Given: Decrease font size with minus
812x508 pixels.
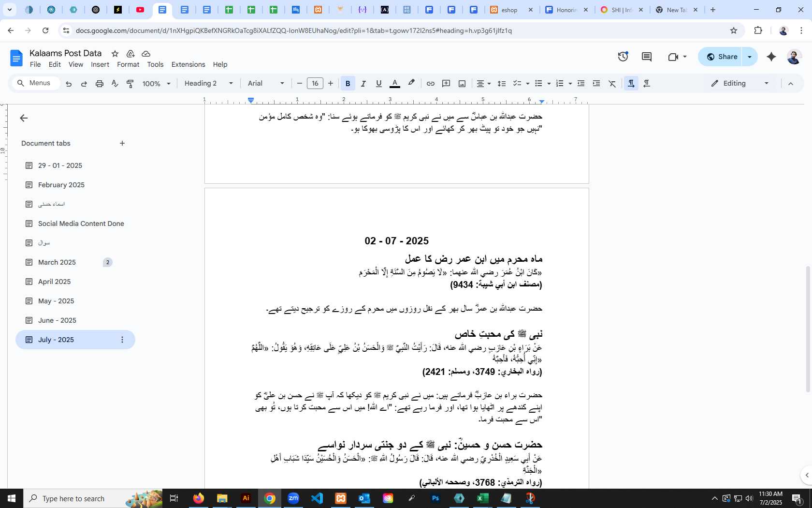Looking at the screenshot, I should [299, 84].
